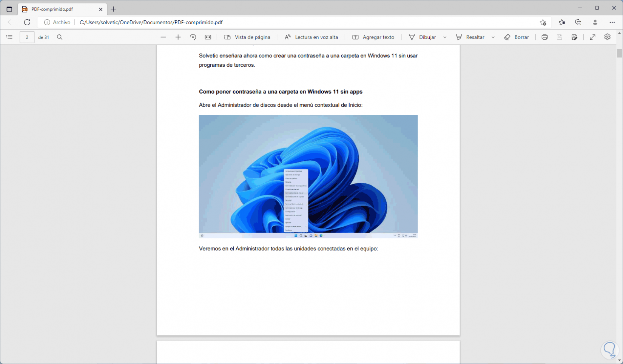Open the tab actions menu icon
This screenshot has width=623, height=364.
click(9, 9)
